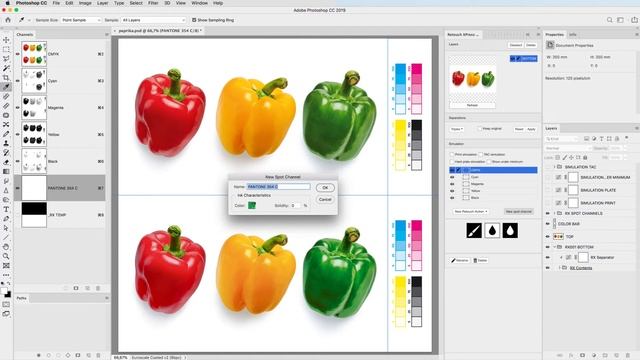Click Cancel in New Spot Channel dialog

pyautogui.click(x=325, y=199)
